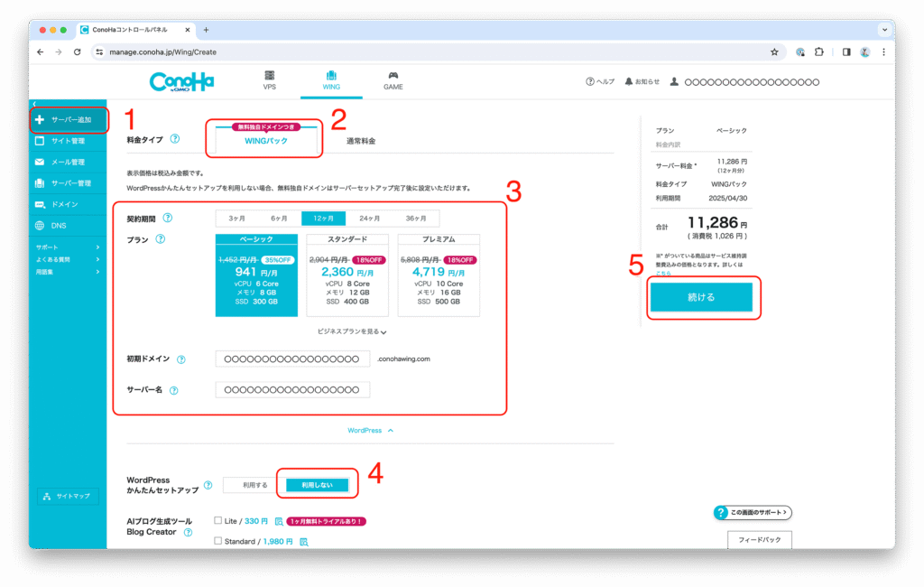This screenshot has width=924, height=587.
Task: Switch to the WING service tab
Action: click(331, 80)
